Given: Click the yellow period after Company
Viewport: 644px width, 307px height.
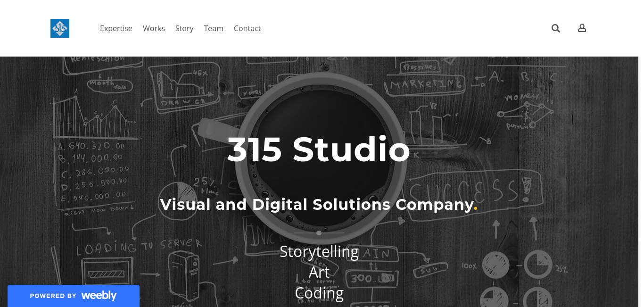Looking at the screenshot, I should 476,208.
